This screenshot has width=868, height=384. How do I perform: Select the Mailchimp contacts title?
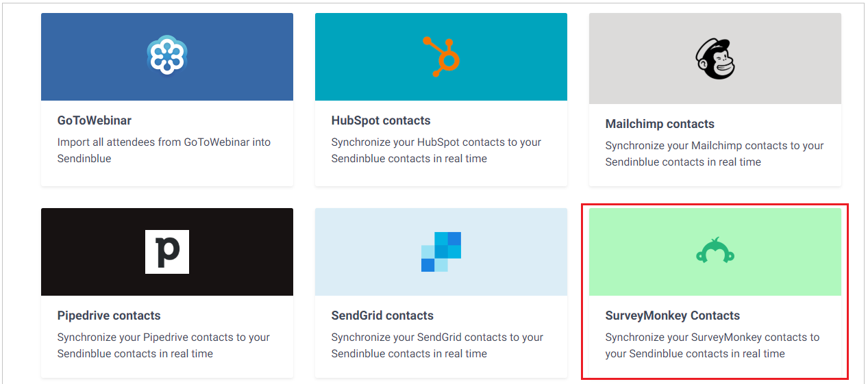tap(660, 124)
